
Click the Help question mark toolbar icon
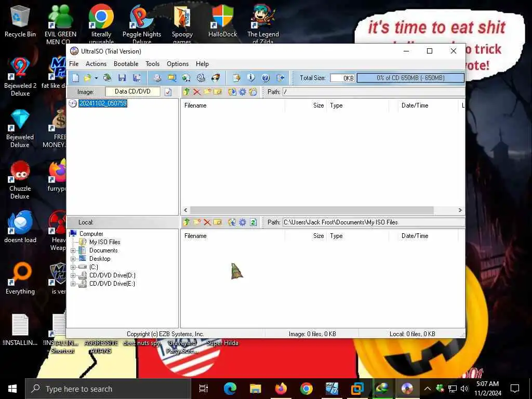pyautogui.click(x=265, y=78)
